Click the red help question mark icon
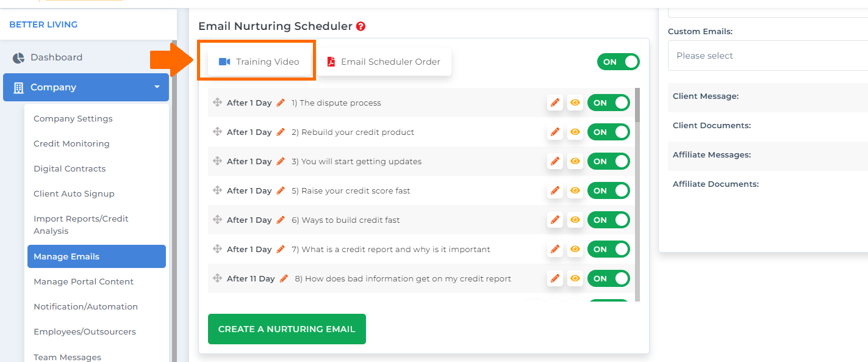 point(361,26)
